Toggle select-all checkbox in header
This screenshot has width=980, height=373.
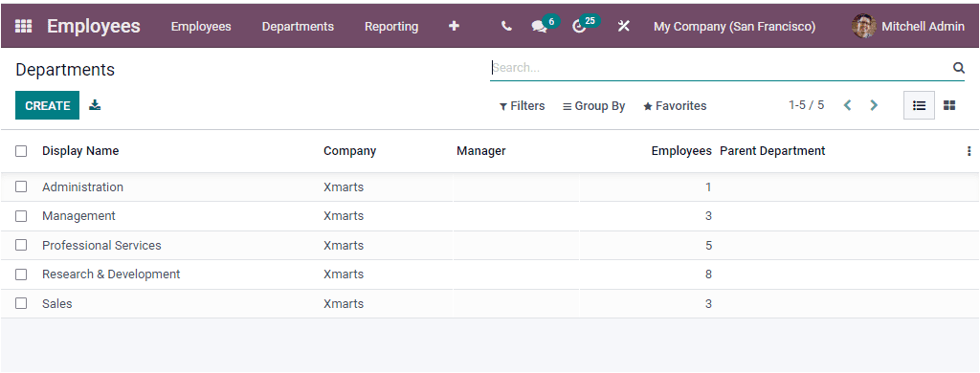21,151
